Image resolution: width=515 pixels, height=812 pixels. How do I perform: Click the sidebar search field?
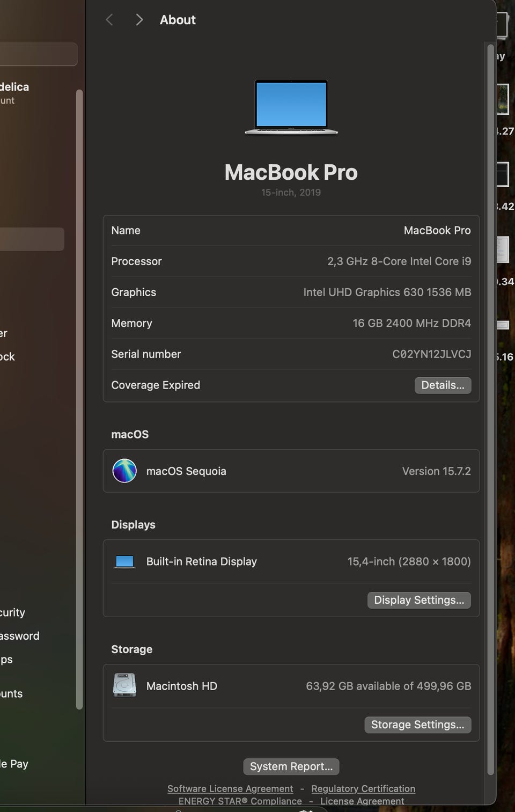click(39, 54)
